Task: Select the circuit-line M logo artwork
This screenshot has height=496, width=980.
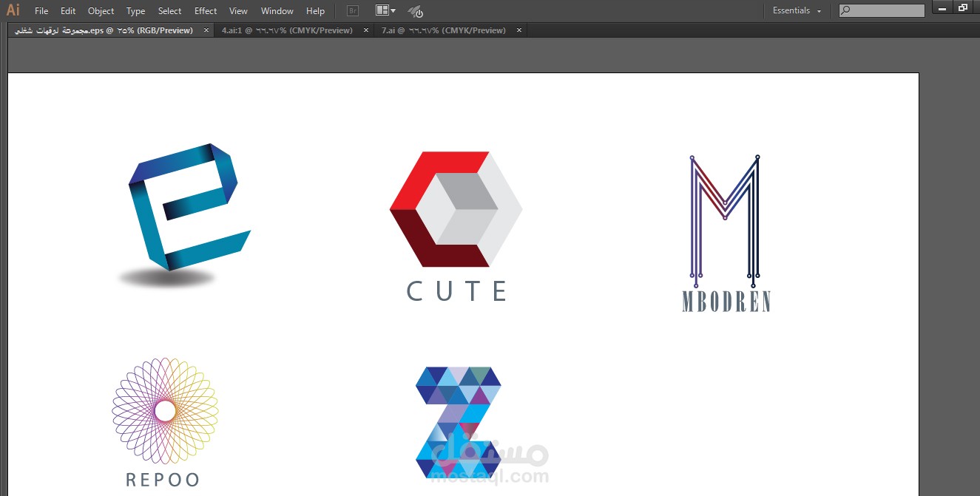Action: 725,221
